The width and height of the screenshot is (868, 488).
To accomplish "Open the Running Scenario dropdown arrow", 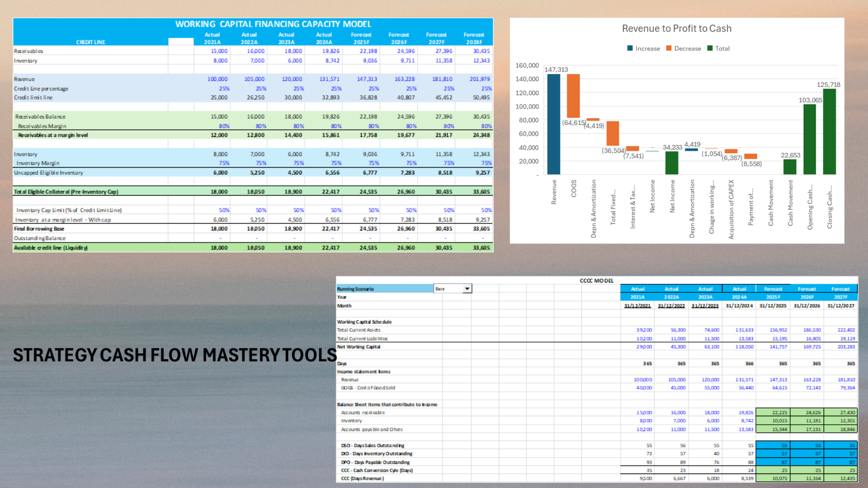I will (x=467, y=289).
